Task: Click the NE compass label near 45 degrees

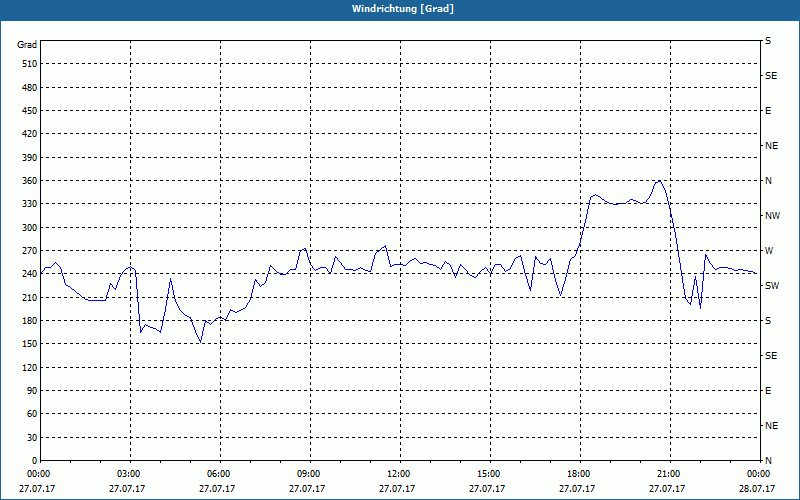Action: 771,426
